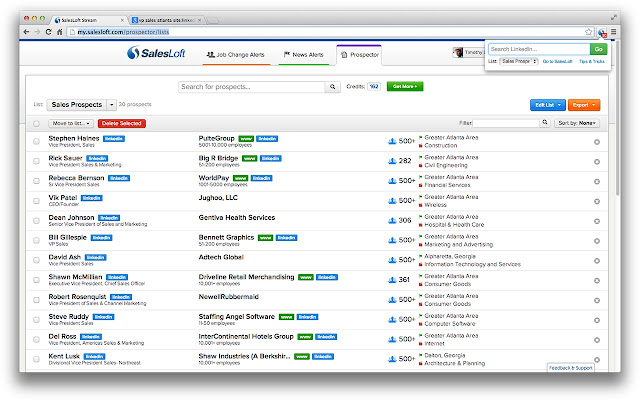Select Rick Sauer checkbox
The height and width of the screenshot is (400, 640).
click(x=36, y=161)
